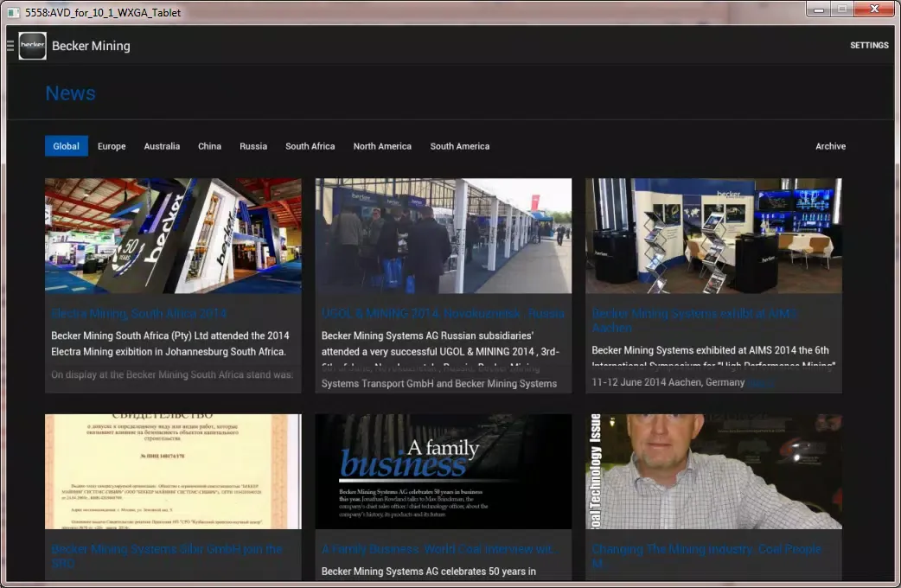
Task: Open the Russia news tab
Action: coord(253,146)
